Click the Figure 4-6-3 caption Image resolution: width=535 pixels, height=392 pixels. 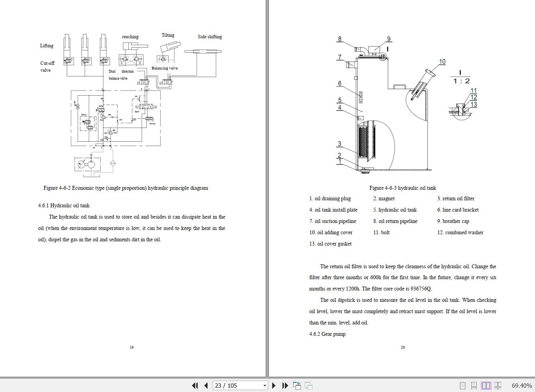tap(402, 188)
